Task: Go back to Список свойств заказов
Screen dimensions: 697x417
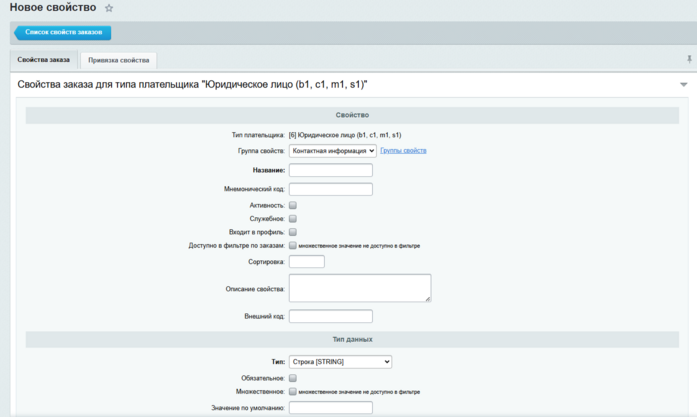Action: [x=63, y=32]
